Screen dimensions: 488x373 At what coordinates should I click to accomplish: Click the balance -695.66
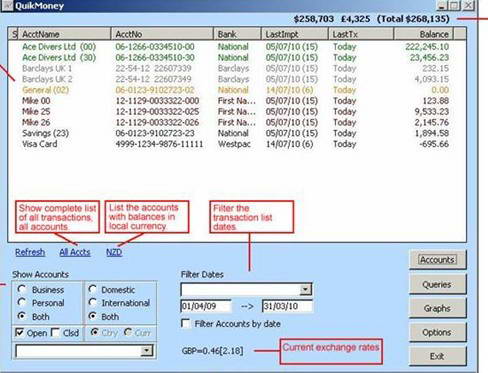pos(434,144)
